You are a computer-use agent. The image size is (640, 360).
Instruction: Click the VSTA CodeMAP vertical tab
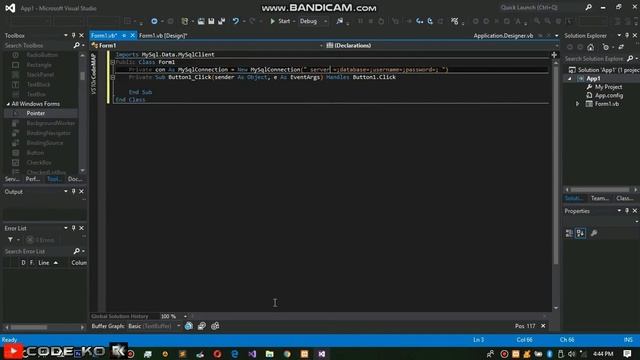(x=93, y=74)
